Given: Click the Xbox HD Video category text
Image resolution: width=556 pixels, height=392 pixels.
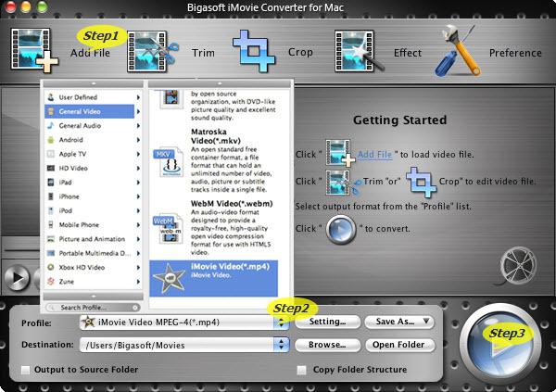Looking at the screenshot, I should (82, 268).
